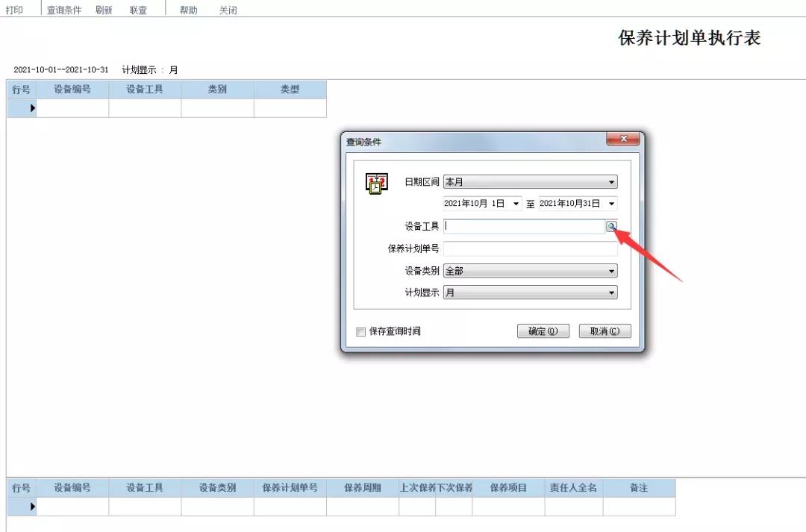
Task: Click 备注 header in lower table
Action: (639, 488)
